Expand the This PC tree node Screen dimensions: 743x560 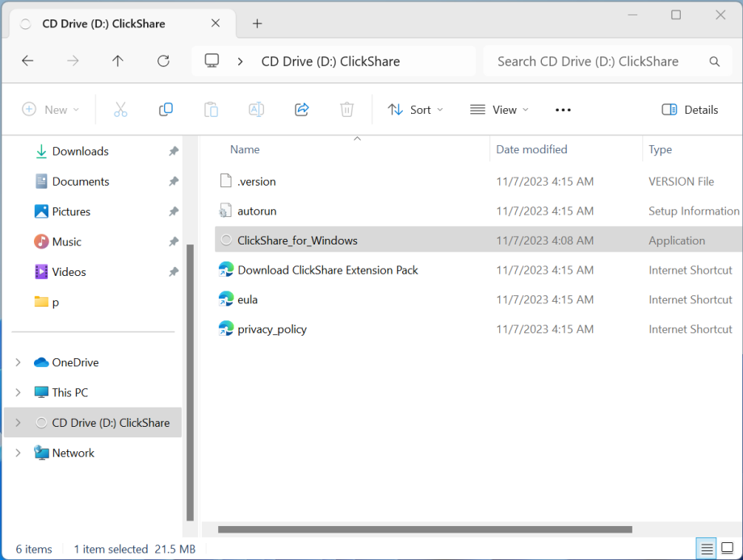coord(18,392)
